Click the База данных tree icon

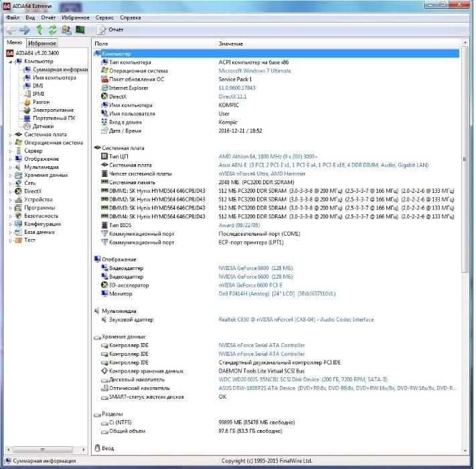19,232
